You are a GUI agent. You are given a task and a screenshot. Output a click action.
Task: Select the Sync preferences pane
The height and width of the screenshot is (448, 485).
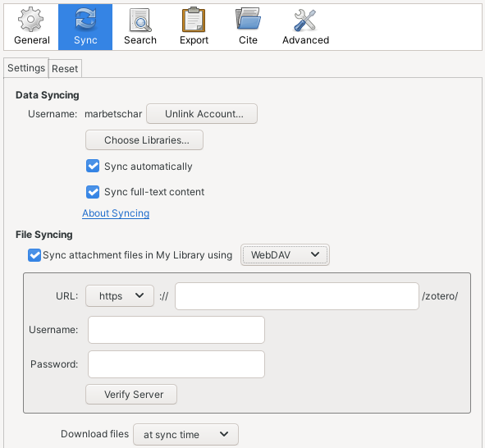(x=85, y=27)
